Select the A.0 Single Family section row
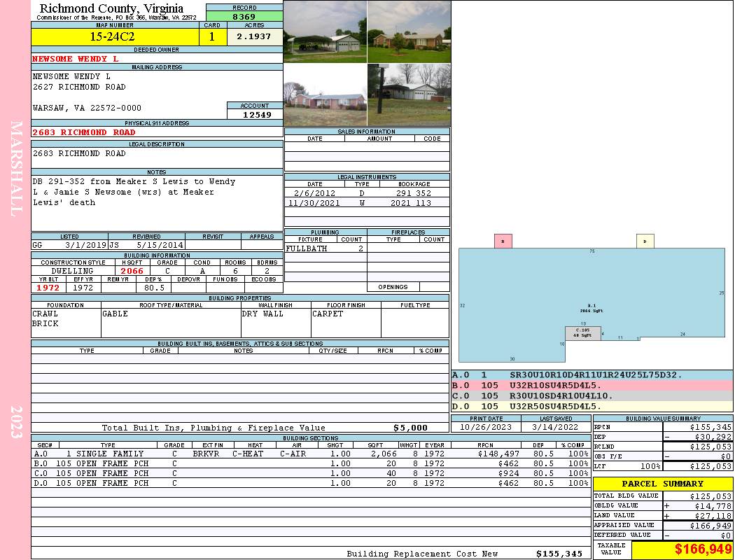This screenshot has height=560, width=735. click(311, 454)
